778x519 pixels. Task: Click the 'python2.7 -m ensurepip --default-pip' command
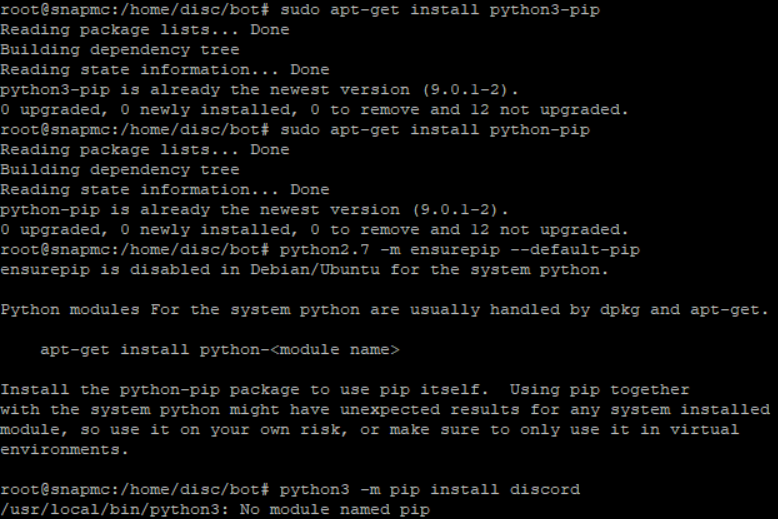click(459, 250)
